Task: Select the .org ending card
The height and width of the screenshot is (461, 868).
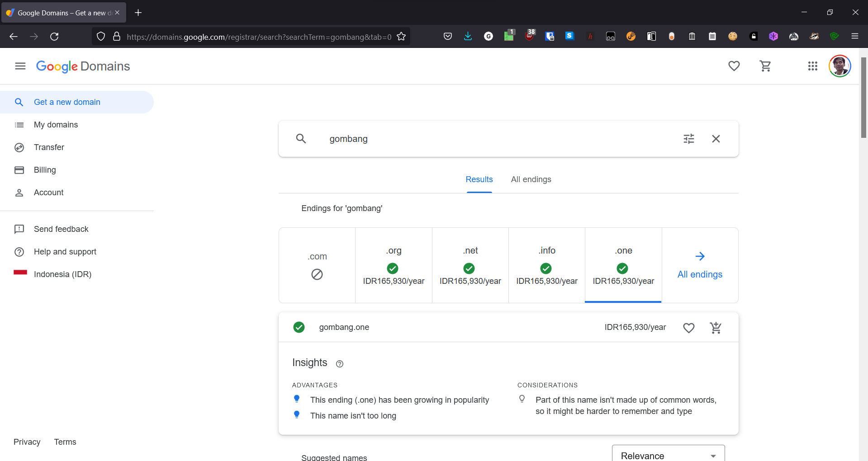Action: coord(394,265)
